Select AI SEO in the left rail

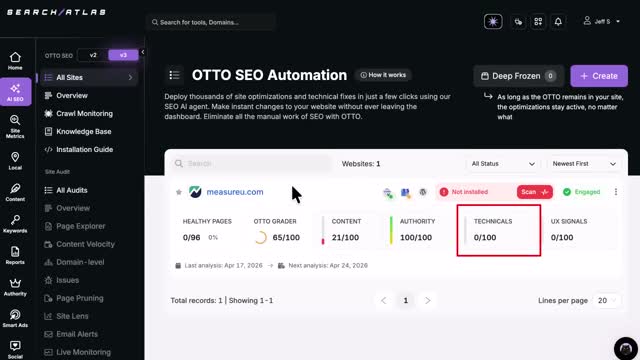[16, 92]
